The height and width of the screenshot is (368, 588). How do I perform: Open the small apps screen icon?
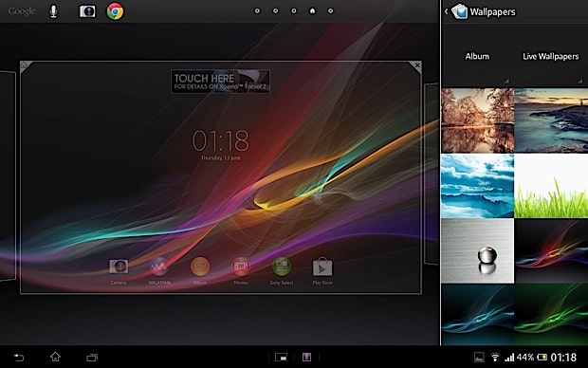point(281,358)
